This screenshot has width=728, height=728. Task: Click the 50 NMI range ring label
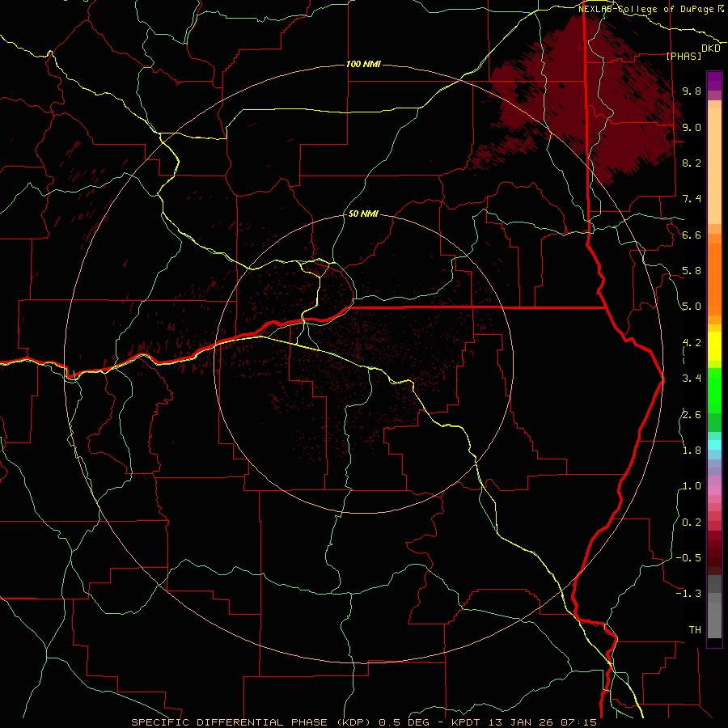(x=363, y=214)
